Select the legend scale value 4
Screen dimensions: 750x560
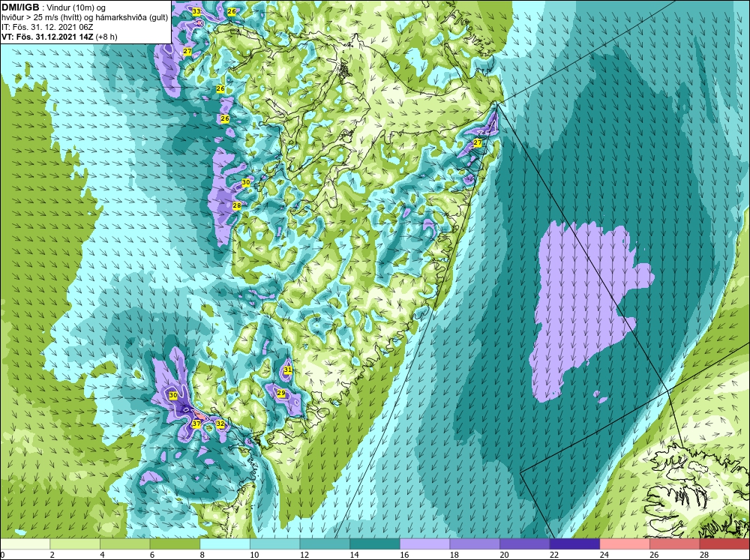point(102,555)
